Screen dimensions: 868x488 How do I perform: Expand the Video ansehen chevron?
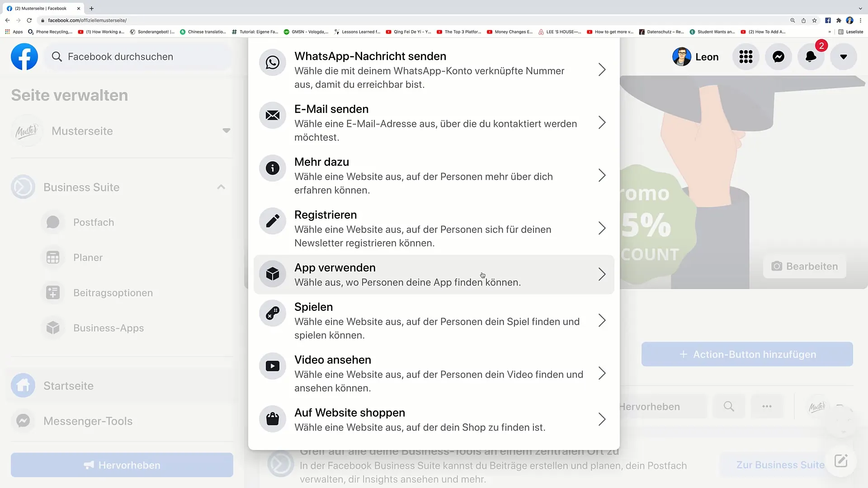602,373
